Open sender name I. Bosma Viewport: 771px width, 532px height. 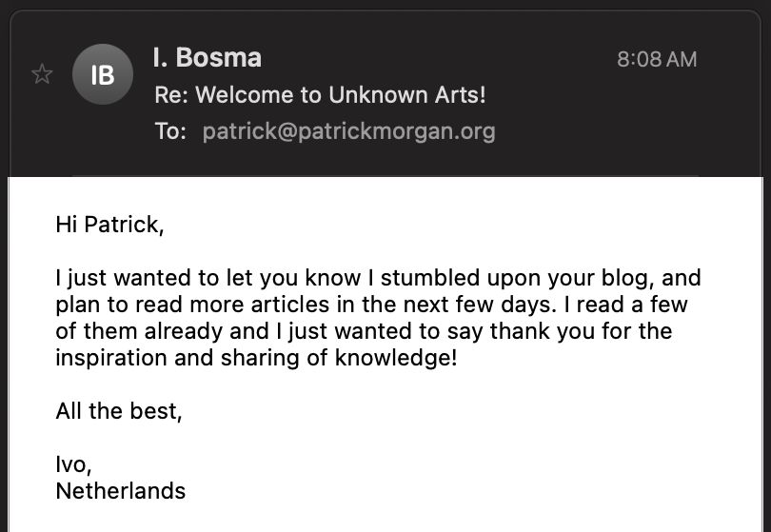(x=207, y=57)
